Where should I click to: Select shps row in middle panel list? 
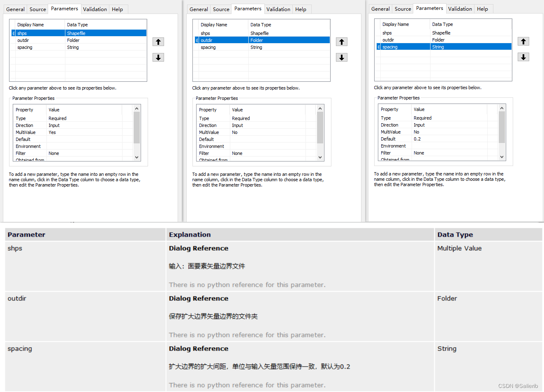coord(262,33)
